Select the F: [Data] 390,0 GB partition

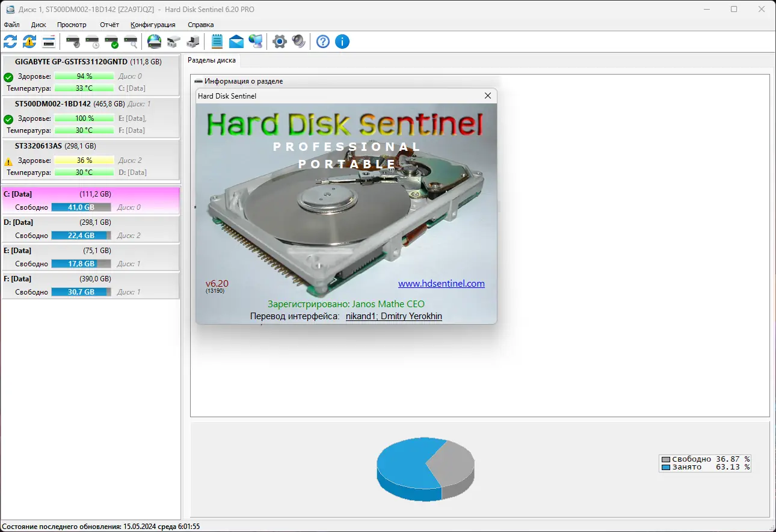[x=91, y=286]
